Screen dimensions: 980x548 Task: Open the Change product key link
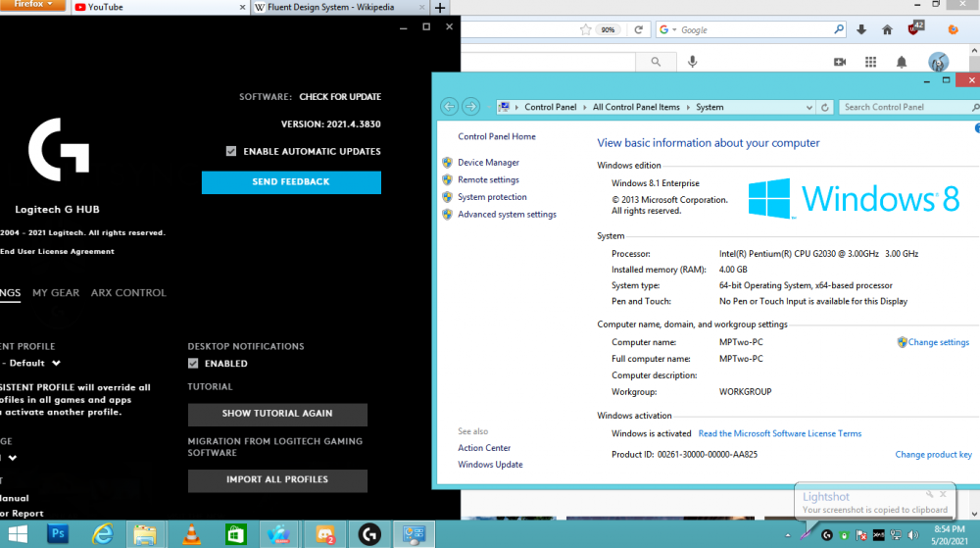933,454
